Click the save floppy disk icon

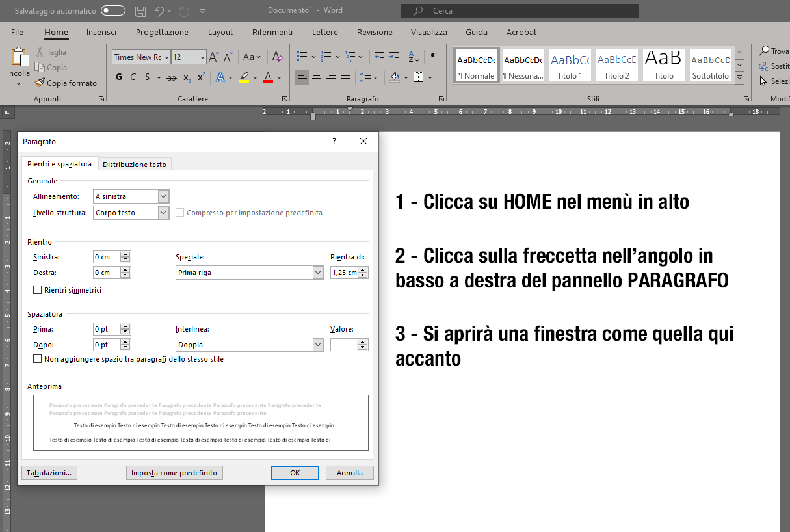(x=140, y=11)
